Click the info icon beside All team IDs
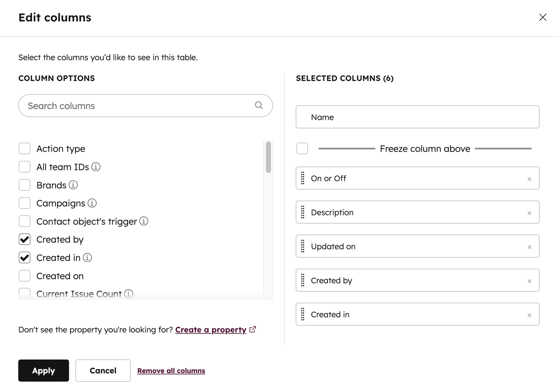Screen dimensions: 559x392 pyautogui.click(x=96, y=167)
